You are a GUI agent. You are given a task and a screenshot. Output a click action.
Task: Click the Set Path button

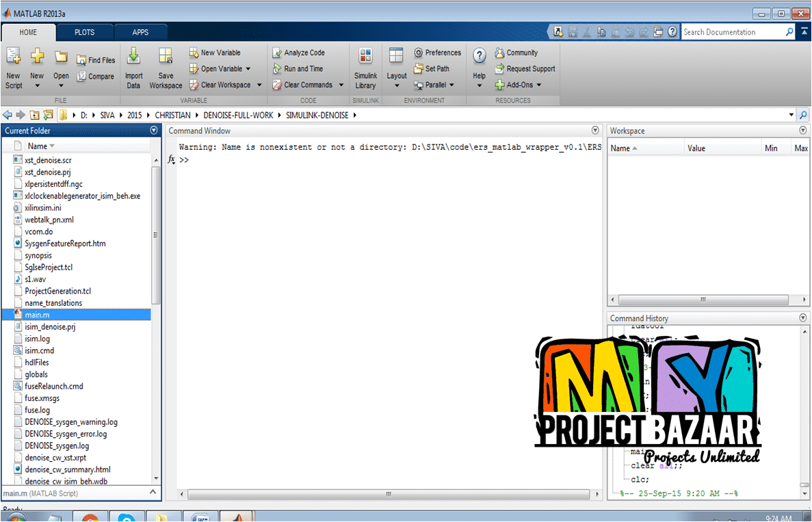432,68
